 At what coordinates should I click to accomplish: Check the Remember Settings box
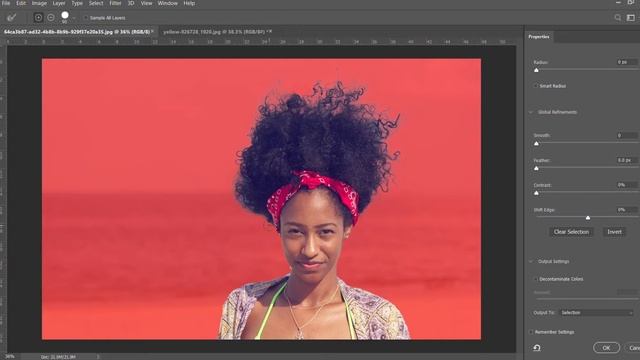(x=531, y=332)
